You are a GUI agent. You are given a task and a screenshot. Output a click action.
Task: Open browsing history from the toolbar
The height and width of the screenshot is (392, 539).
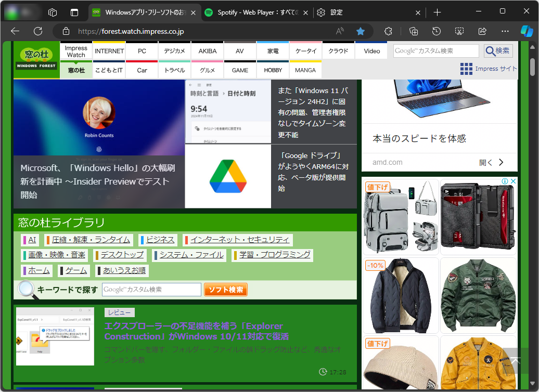(x=436, y=31)
